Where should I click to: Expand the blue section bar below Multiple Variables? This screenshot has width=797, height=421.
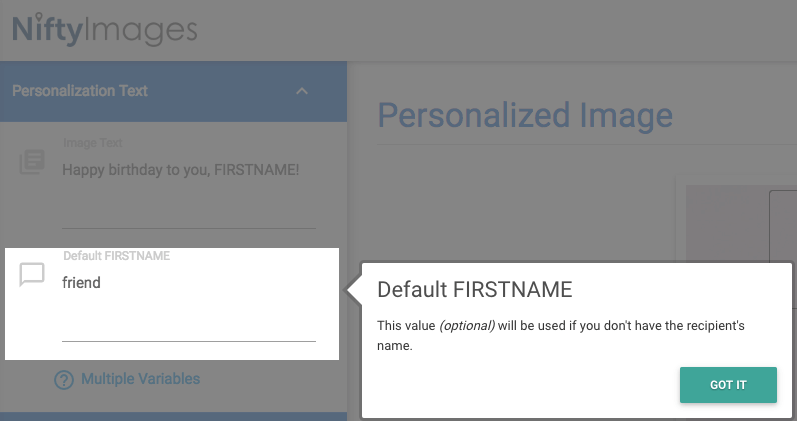173,415
